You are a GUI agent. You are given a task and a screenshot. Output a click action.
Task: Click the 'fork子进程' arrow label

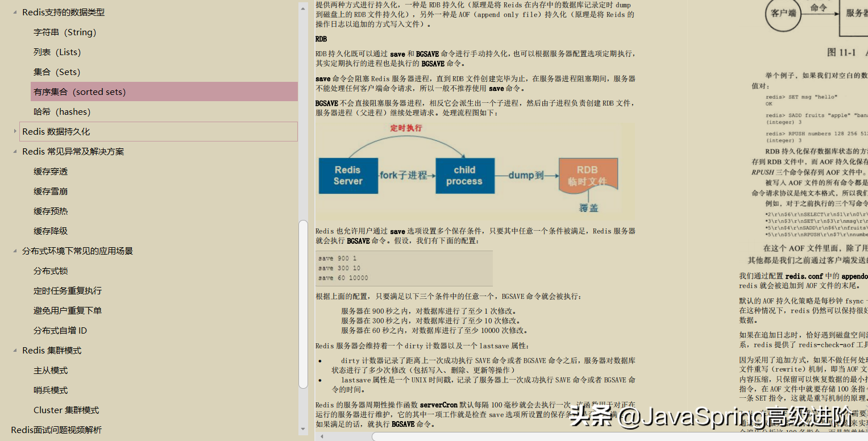point(404,176)
